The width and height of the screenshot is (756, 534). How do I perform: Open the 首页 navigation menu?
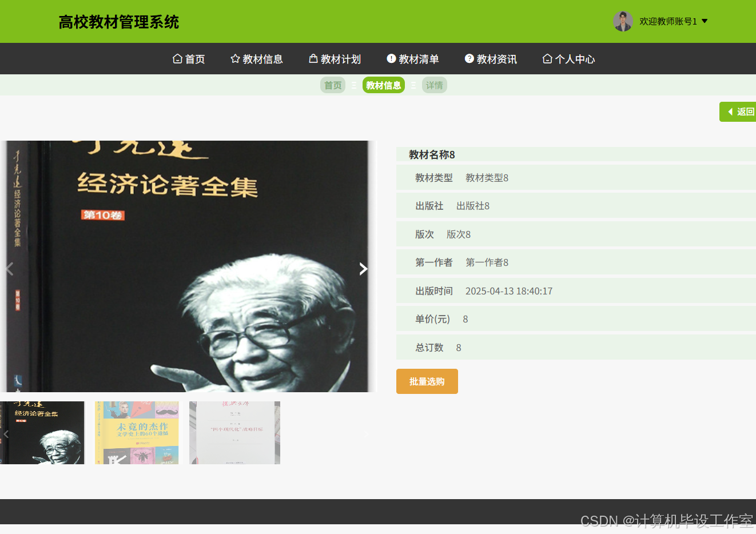(x=189, y=59)
